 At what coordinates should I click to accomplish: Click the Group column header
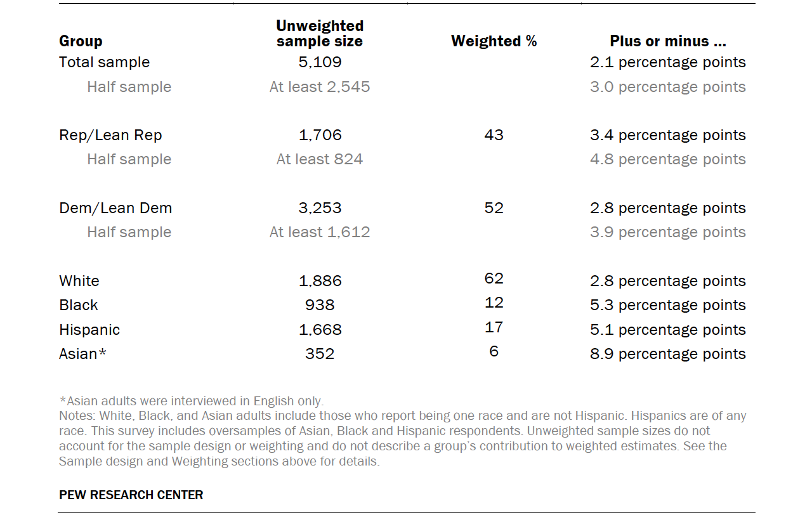[x=81, y=41]
